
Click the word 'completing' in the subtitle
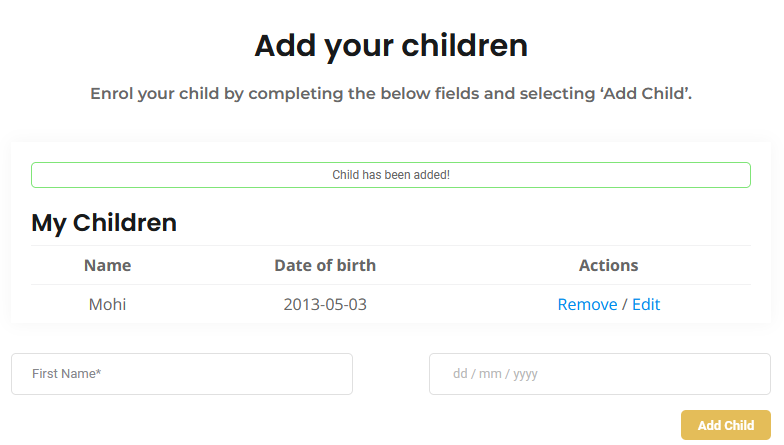click(x=296, y=94)
